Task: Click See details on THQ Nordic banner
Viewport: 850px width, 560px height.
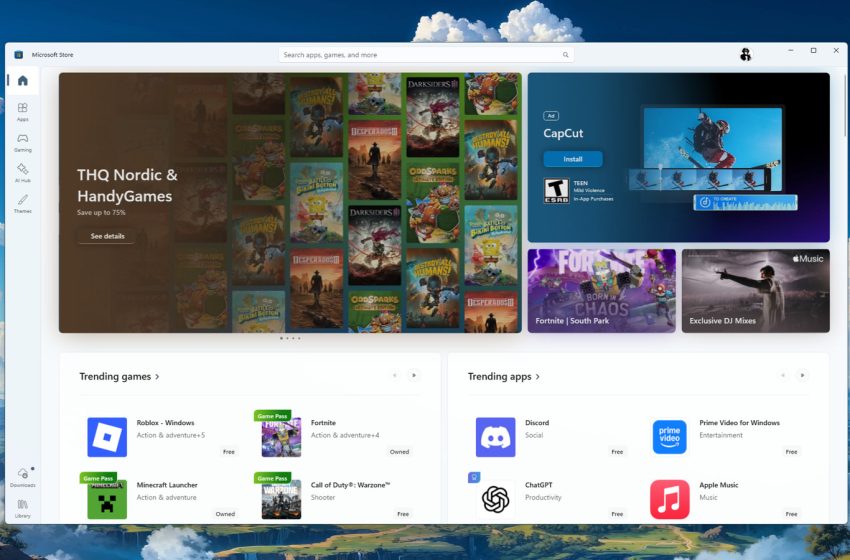Action: pyautogui.click(x=107, y=236)
